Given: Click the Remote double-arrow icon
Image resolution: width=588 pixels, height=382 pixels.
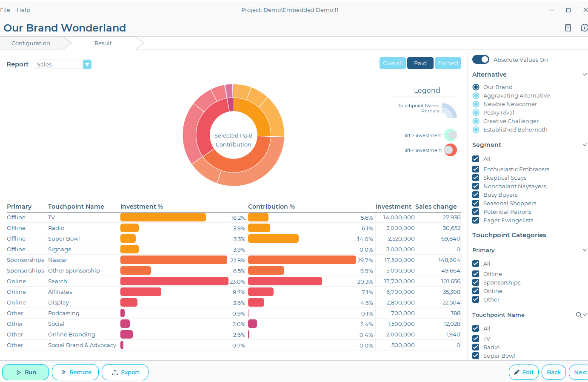Looking at the screenshot, I should click(x=64, y=372).
